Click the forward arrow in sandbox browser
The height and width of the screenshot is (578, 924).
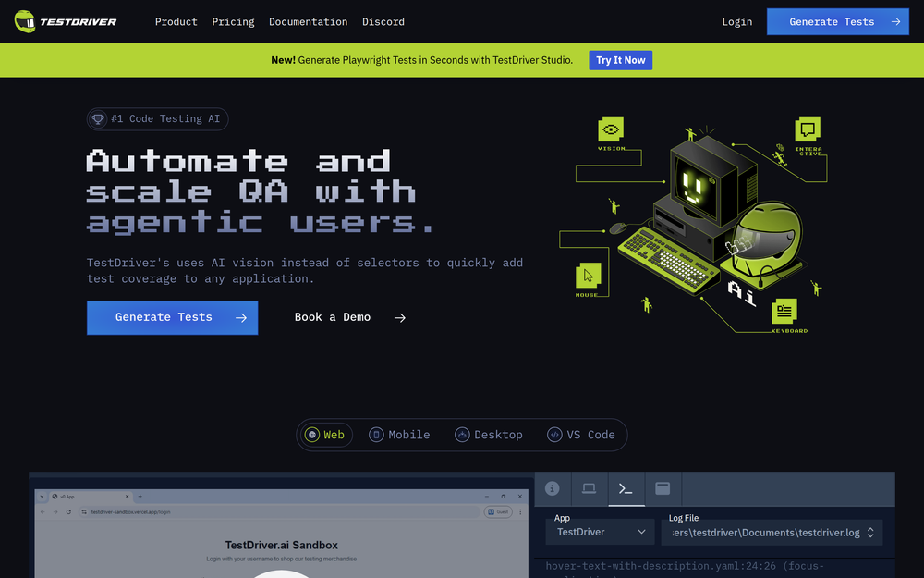click(55, 512)
